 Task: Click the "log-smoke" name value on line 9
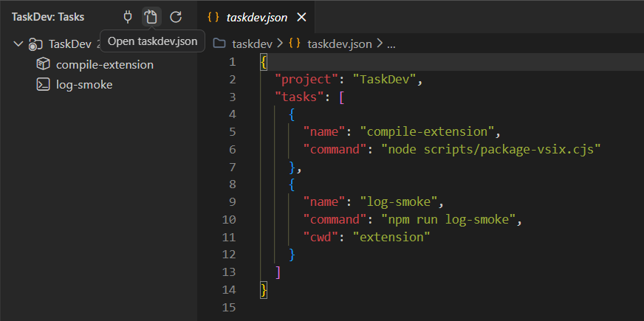pyautogui.click(x=399, y=202)
